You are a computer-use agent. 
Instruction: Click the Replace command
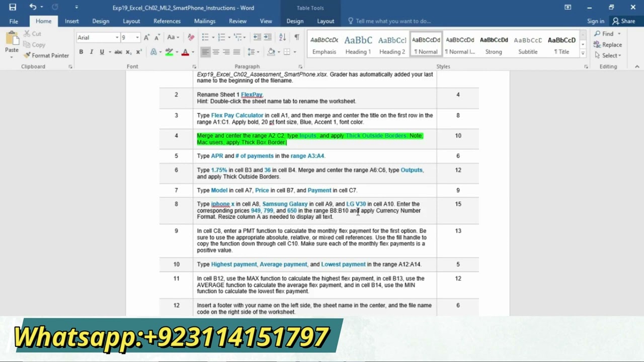click(608, 45)
